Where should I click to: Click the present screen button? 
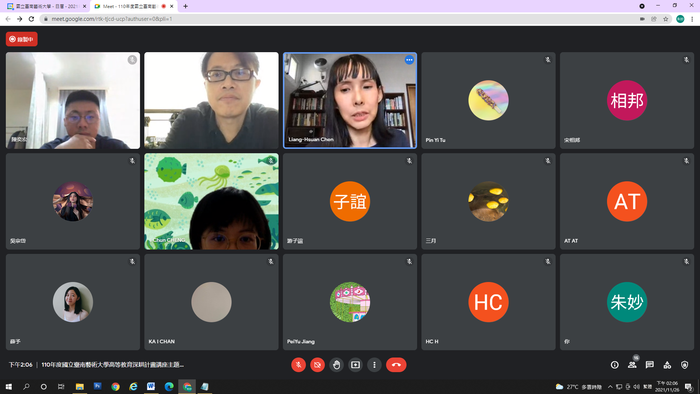pyautogui.click(x=355, y=365)
